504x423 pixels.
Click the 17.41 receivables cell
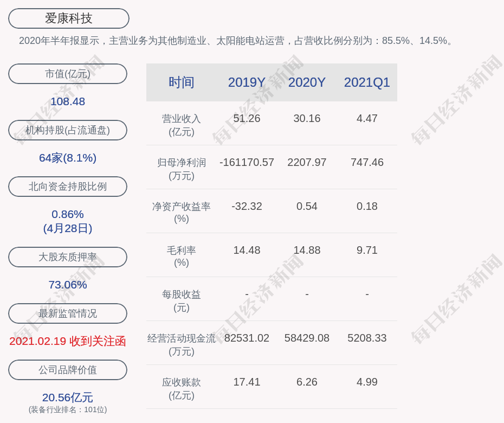(x=247, y=382)
